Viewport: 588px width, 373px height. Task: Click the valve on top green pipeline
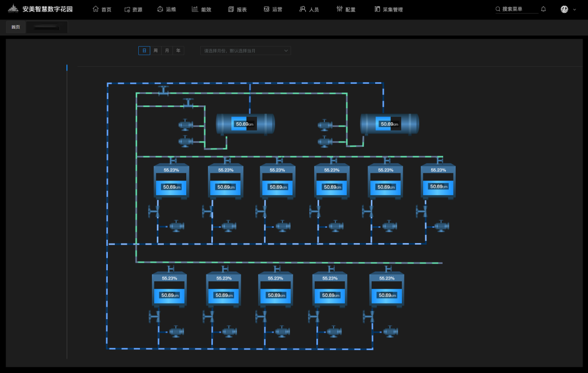(163, 91)
